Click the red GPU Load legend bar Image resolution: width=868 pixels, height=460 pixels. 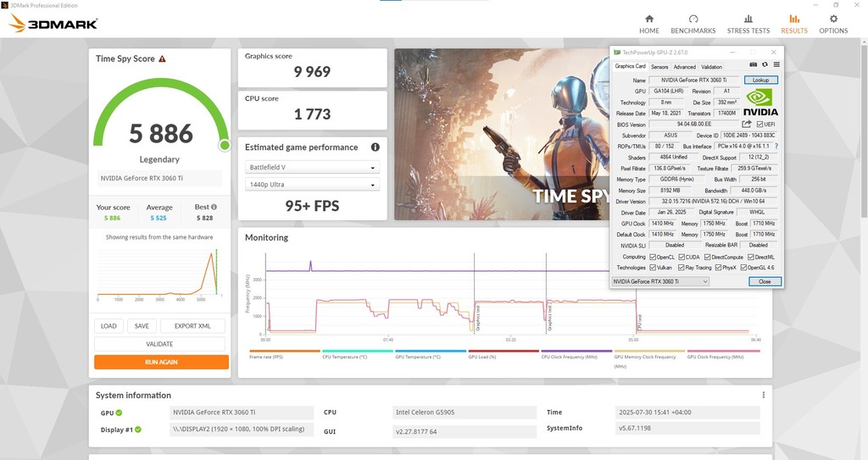tap(504, 351)
